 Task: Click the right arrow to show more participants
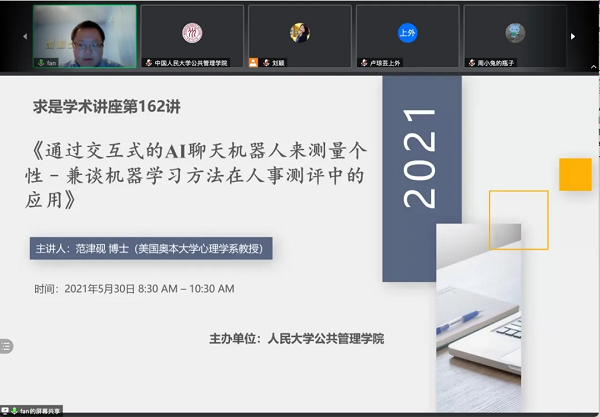click(x=573, y=36)
